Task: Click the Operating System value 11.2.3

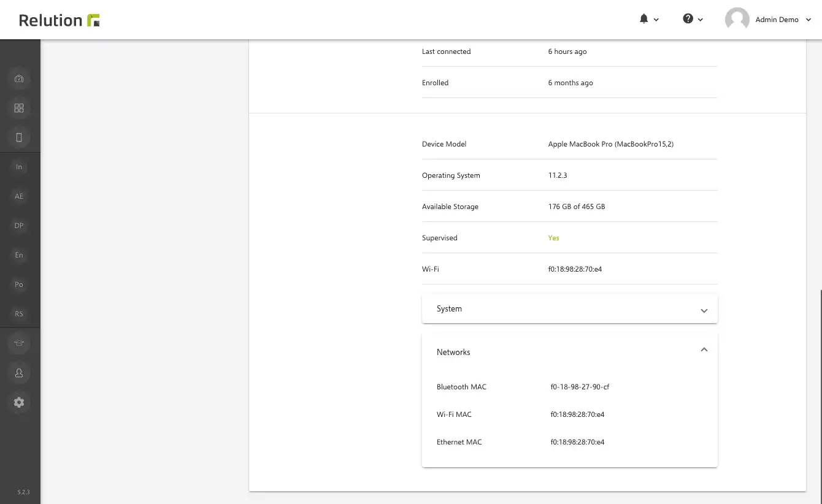Action: pos(558,175)
